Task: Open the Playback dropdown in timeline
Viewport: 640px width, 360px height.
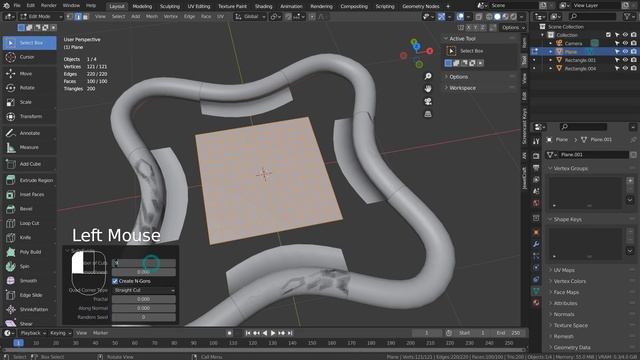Action: [33, 333]
